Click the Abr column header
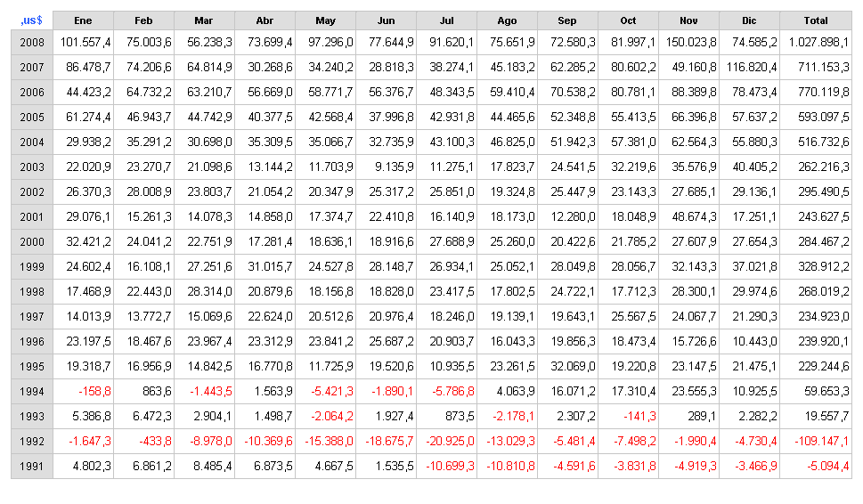The image size is (863, 504). [265, 20]
